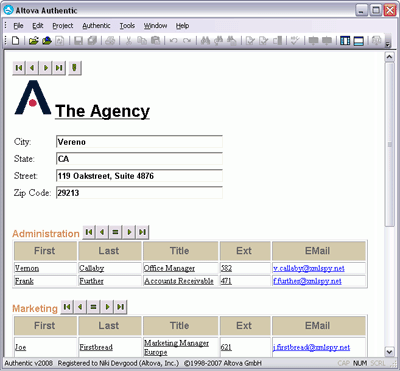This screenshot has width=400, height=371.
Task: Open the Authentic menu
Action: pyautogui.click(x=96, y=26)
